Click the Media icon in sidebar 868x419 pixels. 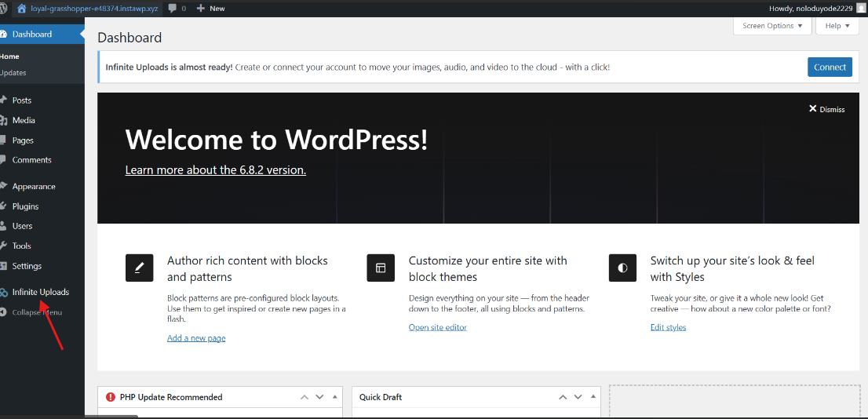click(3, 121)
